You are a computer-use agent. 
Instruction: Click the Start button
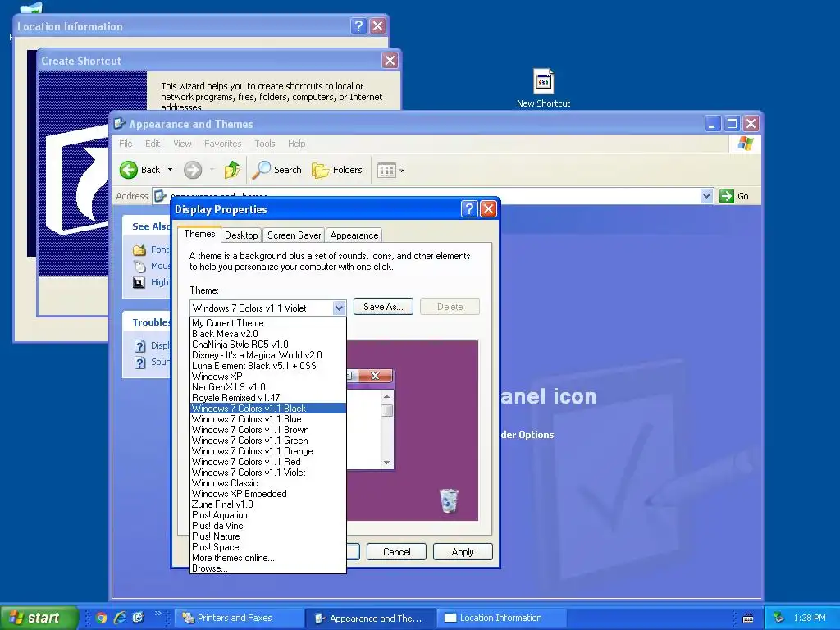(x=39, y=618)
